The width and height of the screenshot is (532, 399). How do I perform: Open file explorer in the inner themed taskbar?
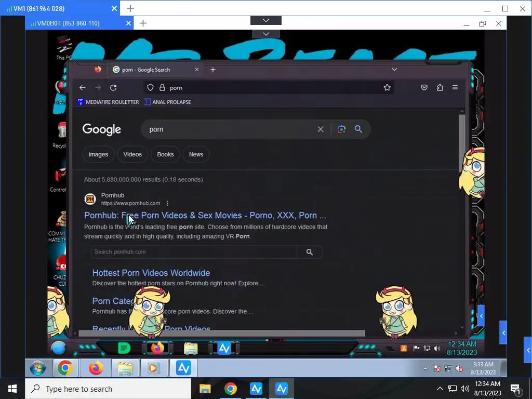191,348
